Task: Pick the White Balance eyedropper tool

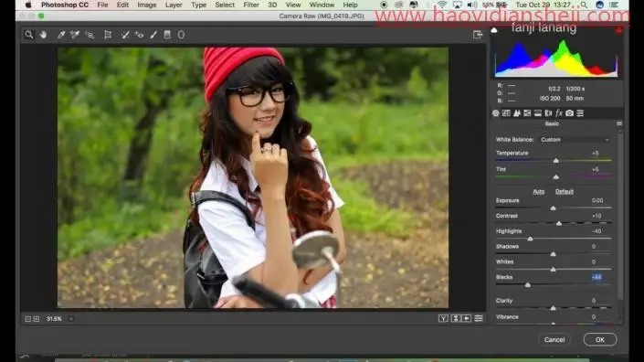Action: (61, 35)
